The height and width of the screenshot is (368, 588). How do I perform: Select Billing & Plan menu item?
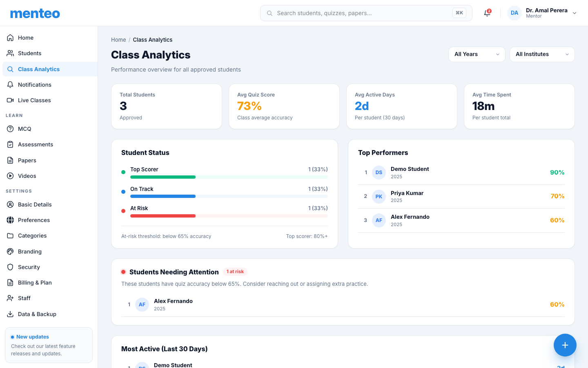(50, 283)
